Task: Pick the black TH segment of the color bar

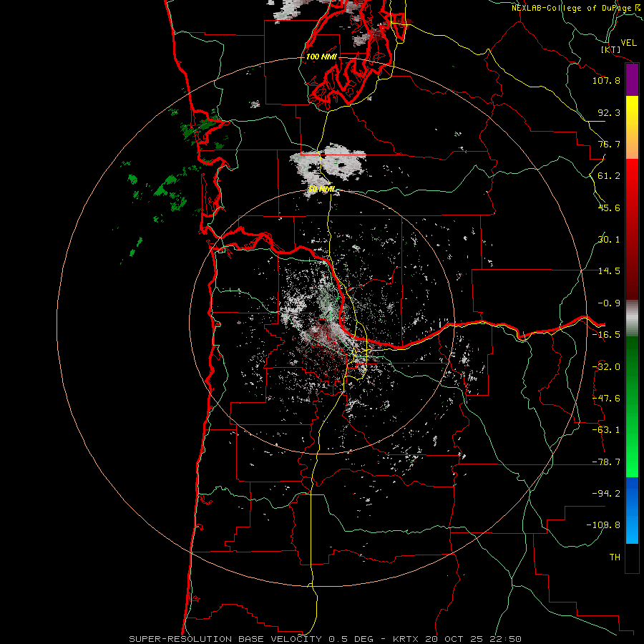Action: click(x=632, y=557)
